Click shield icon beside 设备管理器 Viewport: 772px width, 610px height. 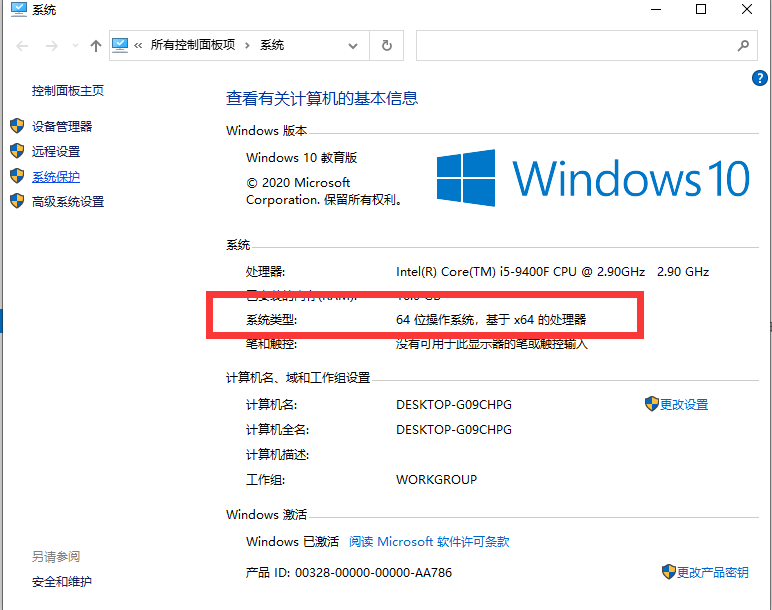(17, 126)
